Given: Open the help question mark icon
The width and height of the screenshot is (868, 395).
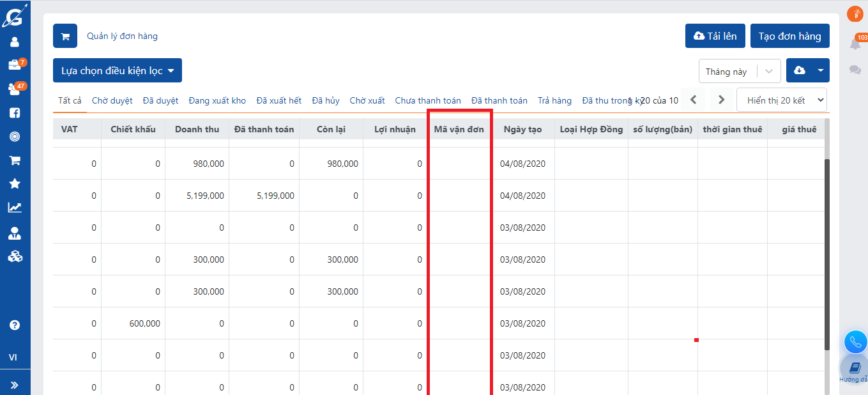Looking at the screenshot, I should click(15, 325).
